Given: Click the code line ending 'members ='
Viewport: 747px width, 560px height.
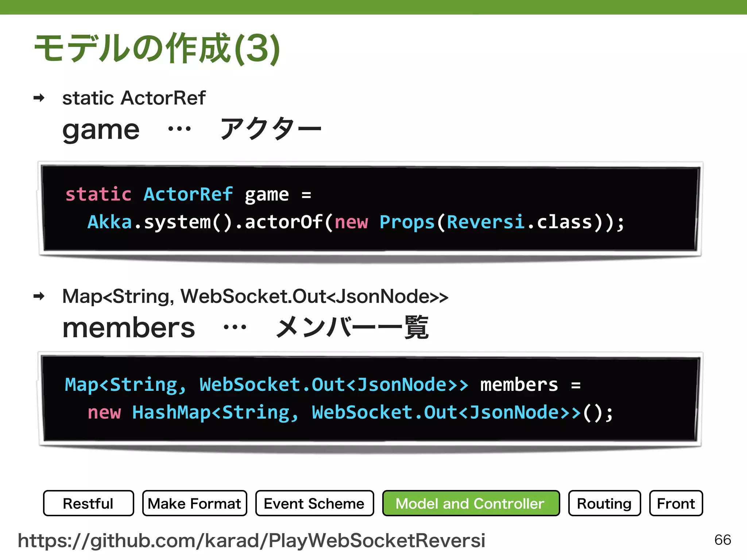Looking at the screenshot, I should [323, 385].
